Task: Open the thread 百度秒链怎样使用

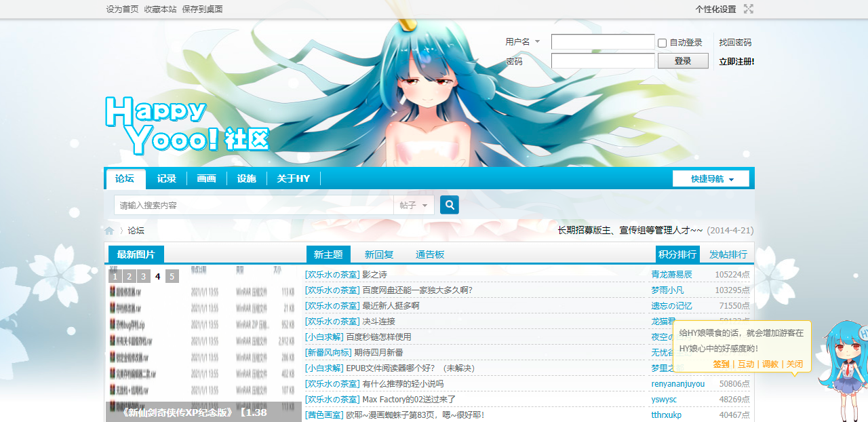Action: (378, 337)
